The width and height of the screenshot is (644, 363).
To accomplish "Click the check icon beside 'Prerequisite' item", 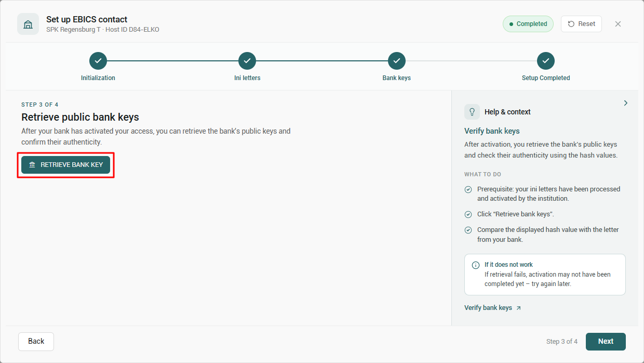I will [468, 190].
